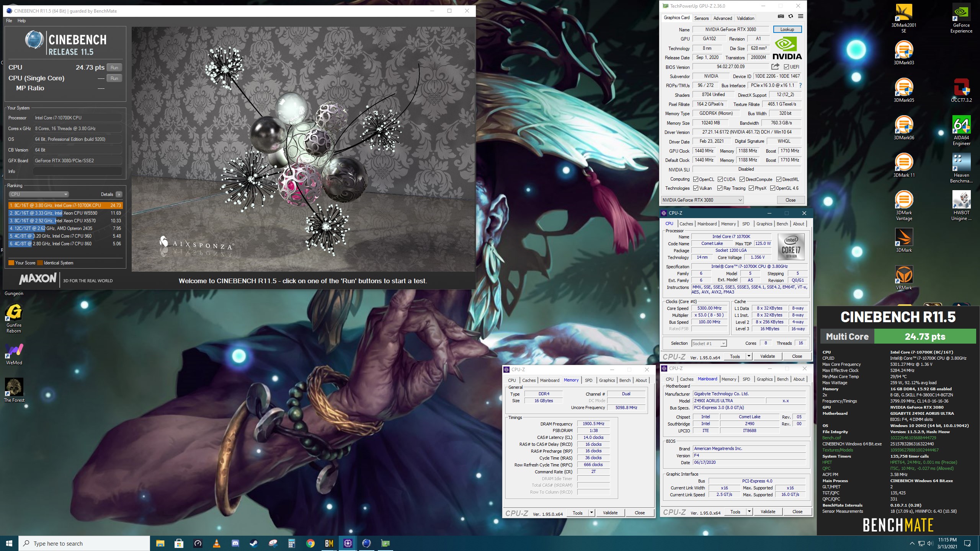Open Discord from the taskbar
The image size is (980, 551).
tap(235, 543)
